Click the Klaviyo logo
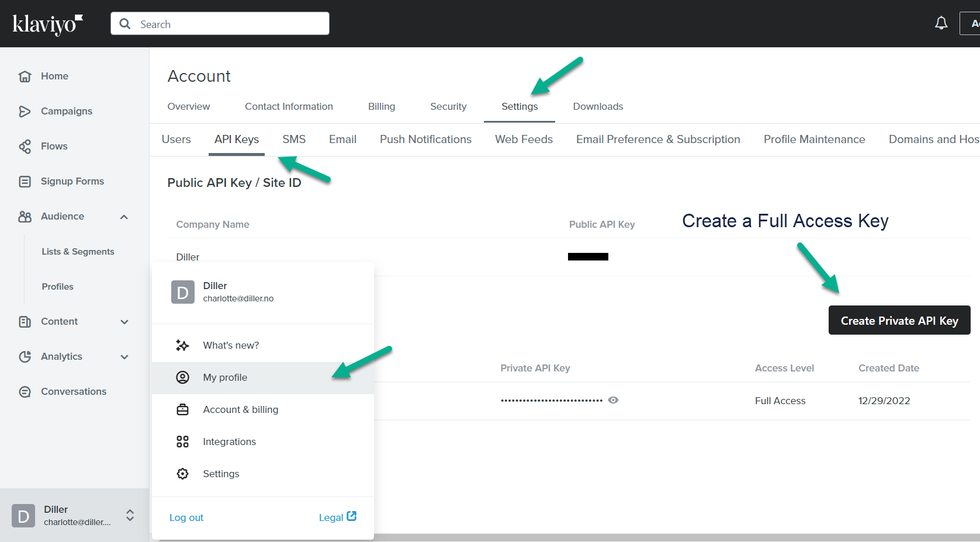The width and height of the screenshot is (980, 542). point(47,23)
